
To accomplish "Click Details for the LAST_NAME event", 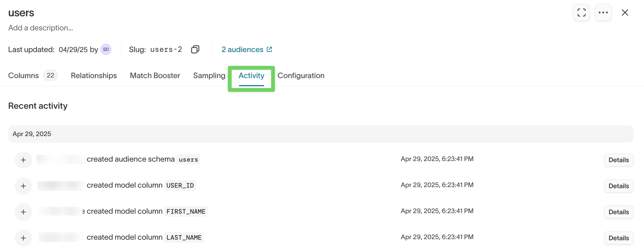I will click(x=618, y=238).
